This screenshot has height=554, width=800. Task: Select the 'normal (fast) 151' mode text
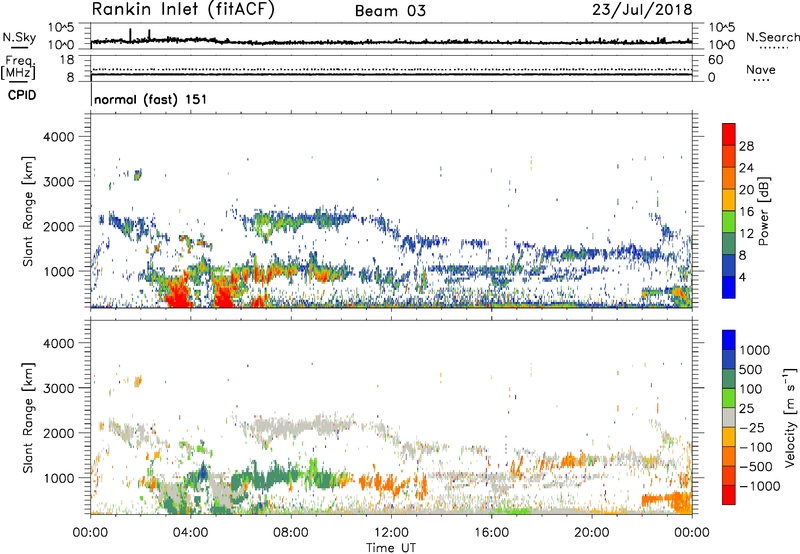pos(151,99)
